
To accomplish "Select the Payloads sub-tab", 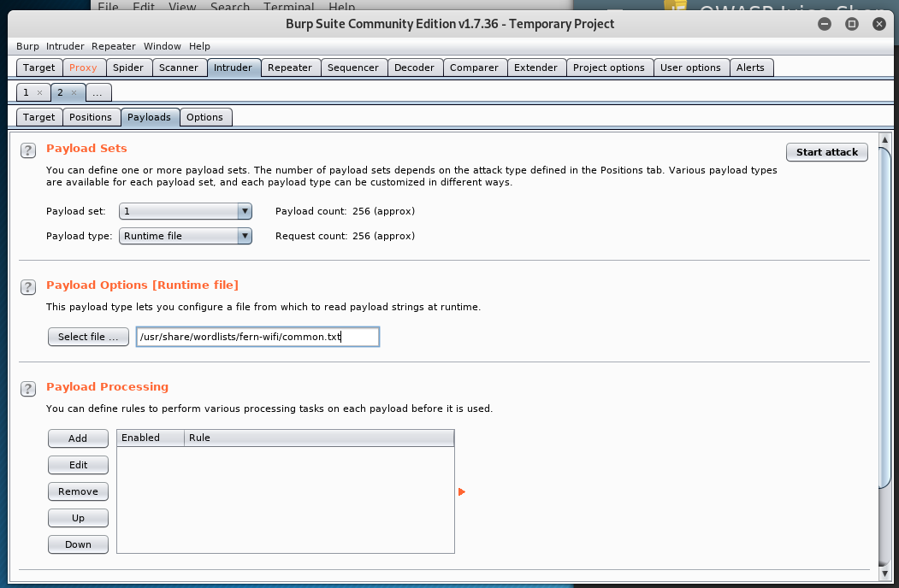I will click(149, 117).
